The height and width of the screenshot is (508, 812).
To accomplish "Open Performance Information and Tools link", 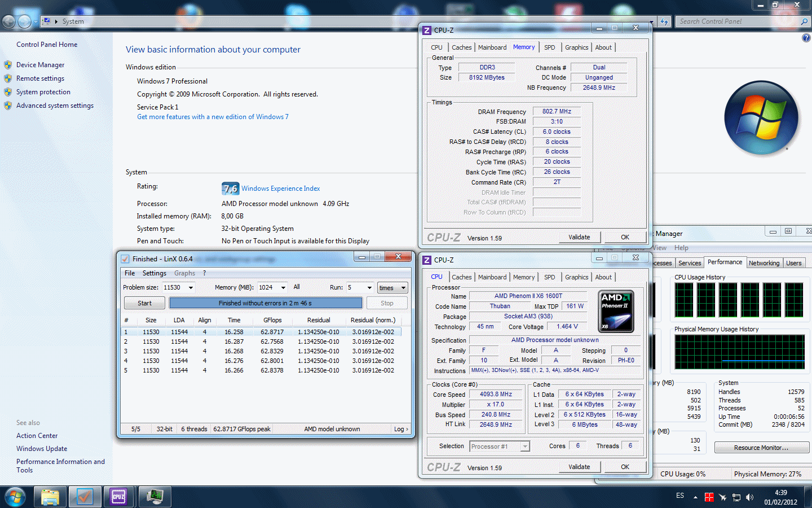I will click(60, 466).
